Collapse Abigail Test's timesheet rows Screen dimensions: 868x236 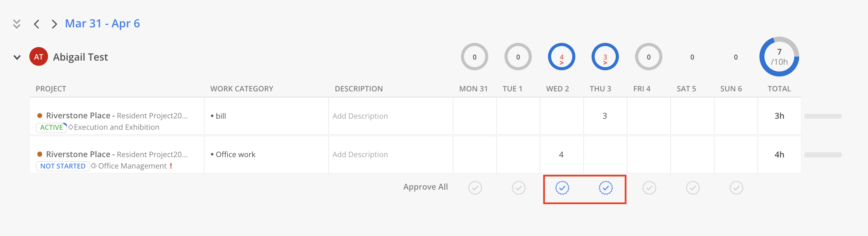point(17,57)
